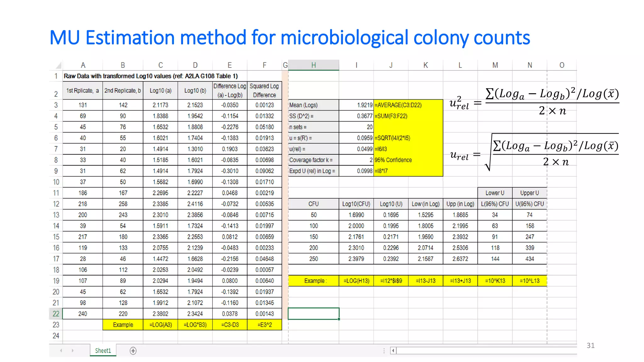Select the column C header

(x=160, y=65)
